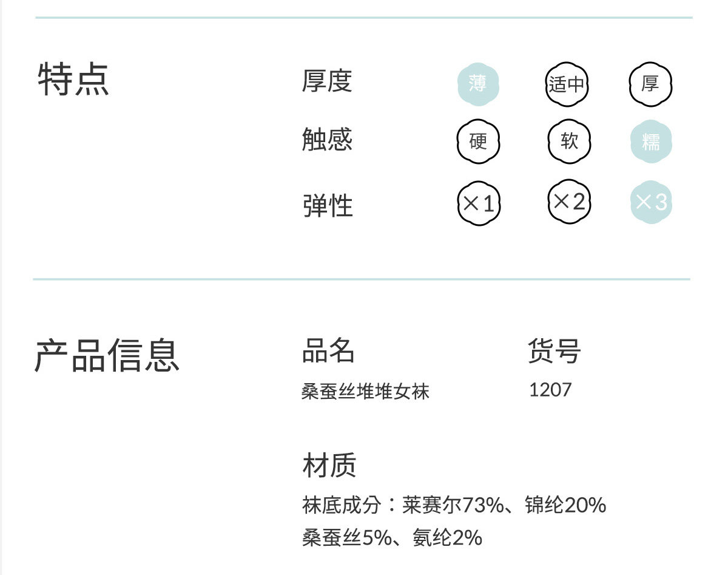The image size is (728, 575).
Task: Click the 厚度 row label
Action: coord(327,81)
